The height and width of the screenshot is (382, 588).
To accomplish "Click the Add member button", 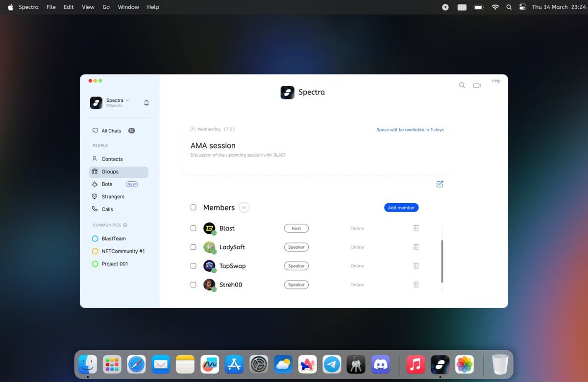I will click(x=401, y=208).
